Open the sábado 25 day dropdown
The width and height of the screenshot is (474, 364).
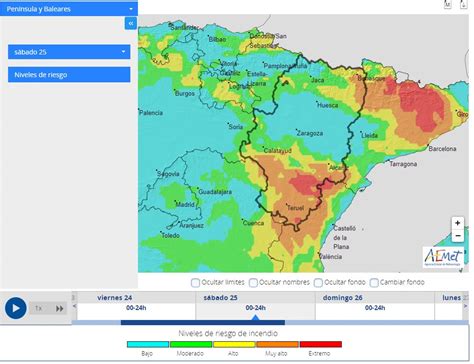(x=69, y=52)
